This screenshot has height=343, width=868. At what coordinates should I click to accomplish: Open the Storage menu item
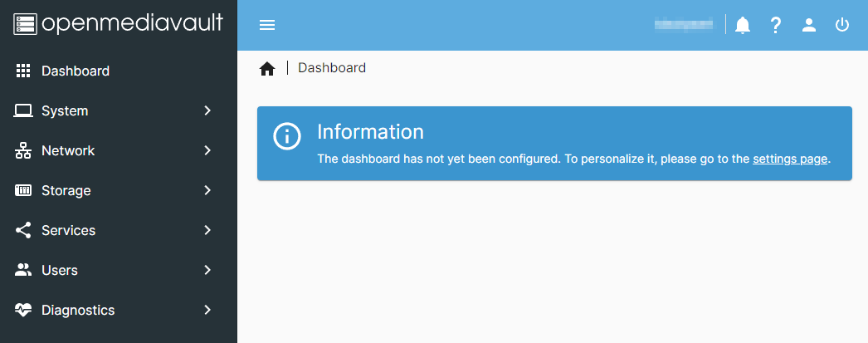(x=66, y=190)
